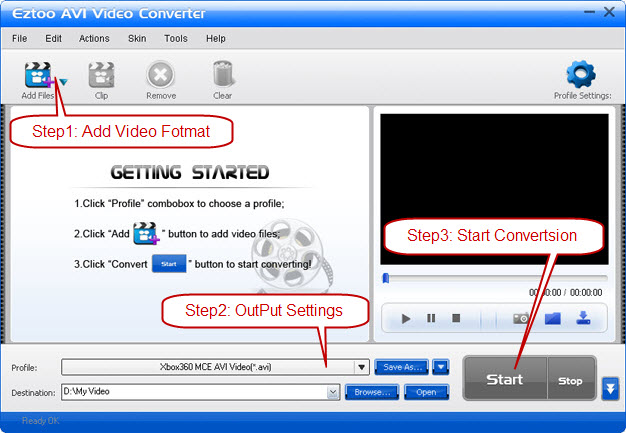This screenshot has height=433, width=626.
Task: Expand the Add Files dropdown arrow
Action: pyautogui.click(x=63, y=82)
